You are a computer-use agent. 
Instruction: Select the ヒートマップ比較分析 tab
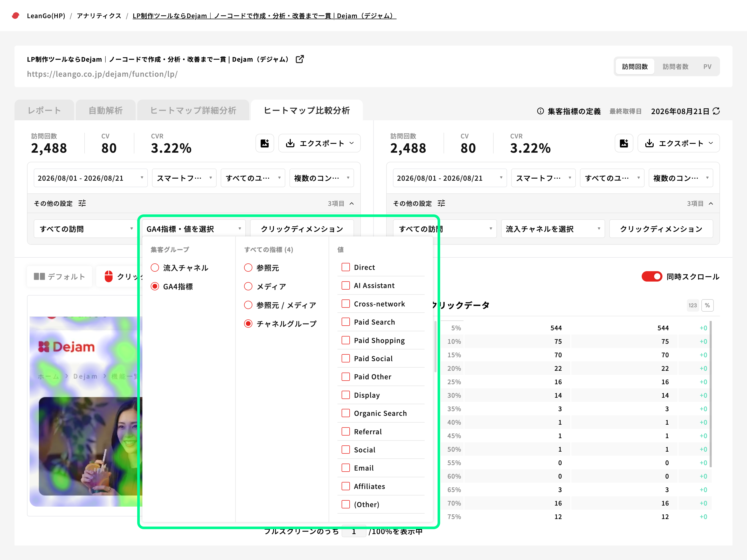click(x=307, y=110)
